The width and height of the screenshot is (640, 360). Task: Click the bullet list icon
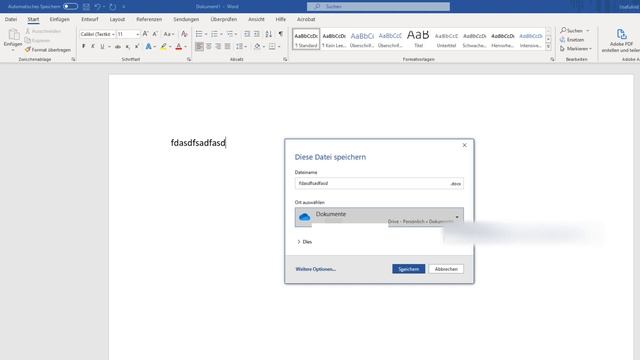[x=199, y=34]
